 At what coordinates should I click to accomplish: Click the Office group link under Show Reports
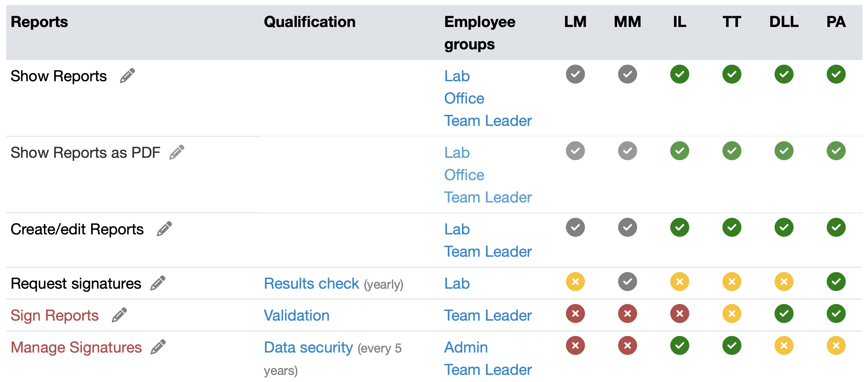point(464,98)
